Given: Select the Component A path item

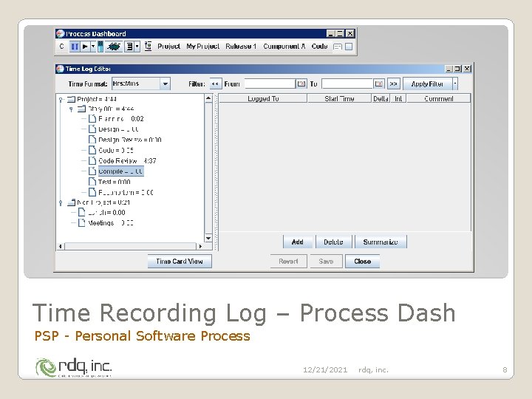Looking at the screenshot, I should [x=284, y=47].
